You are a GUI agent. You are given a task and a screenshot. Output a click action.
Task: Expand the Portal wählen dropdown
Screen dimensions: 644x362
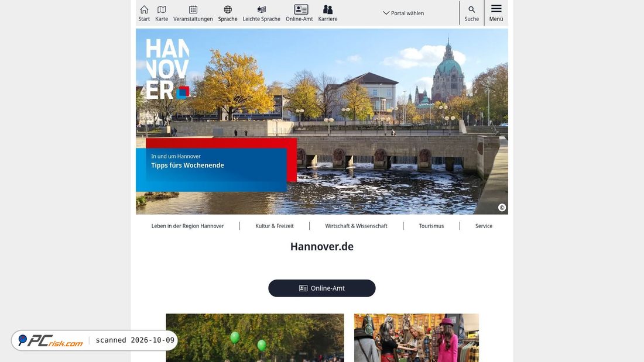click(403, 13)
